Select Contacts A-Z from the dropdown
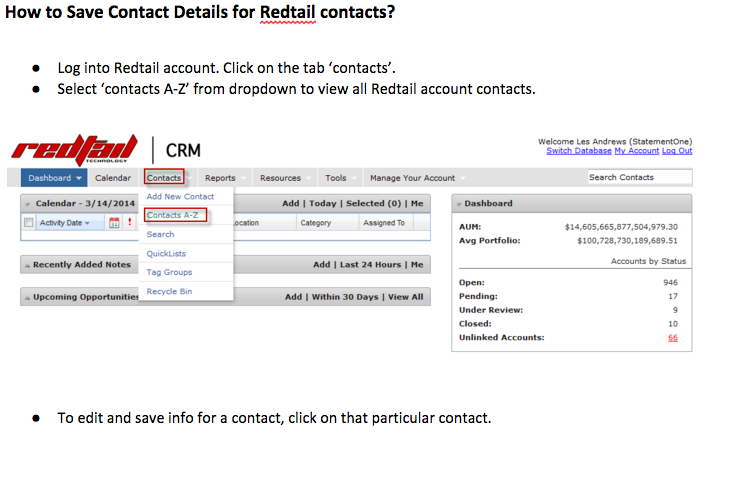 [172, 215]
